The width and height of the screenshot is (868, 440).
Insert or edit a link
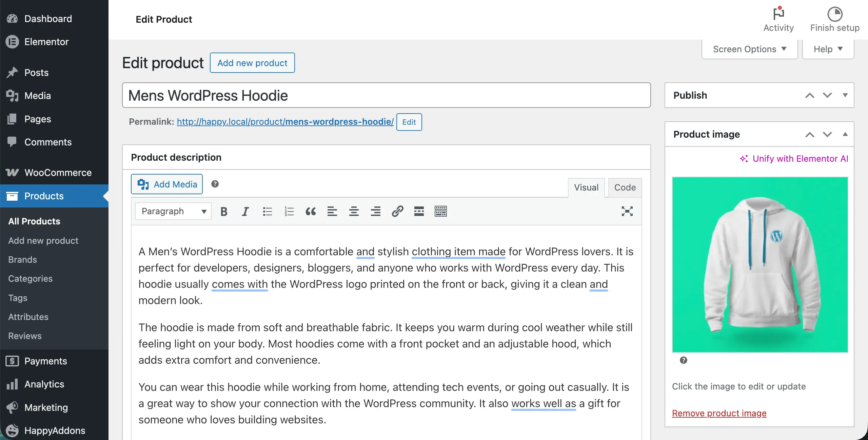pos(397,211)
